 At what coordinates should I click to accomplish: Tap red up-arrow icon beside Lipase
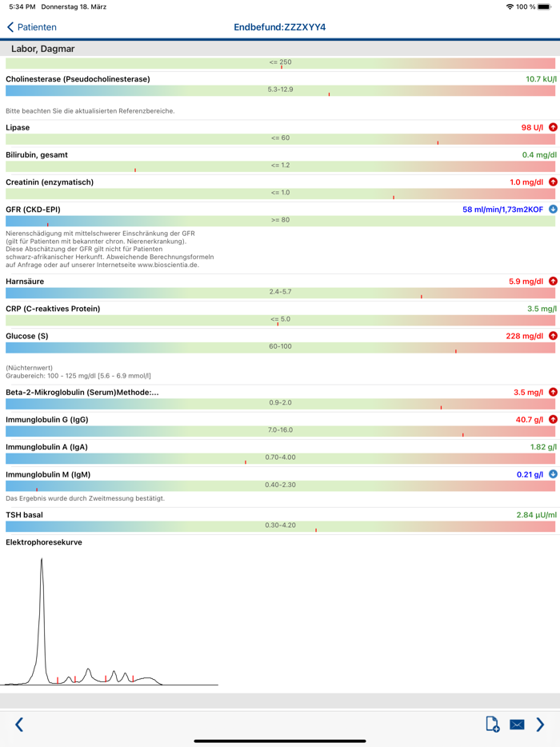[553, 128]
